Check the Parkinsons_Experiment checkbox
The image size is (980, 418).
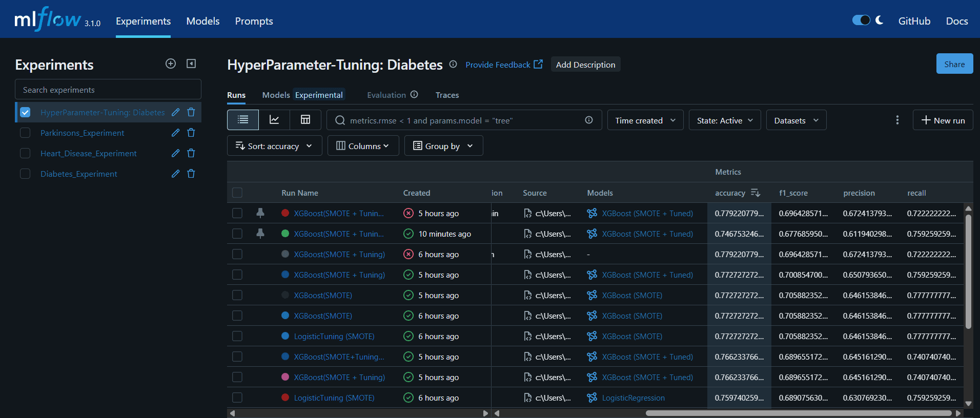coord(25,133)
